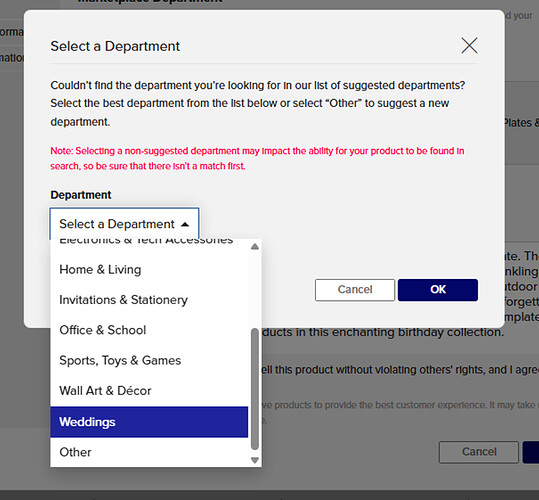
Task: Click the dropdown caret arrow icon
Action: pos(185,224)
